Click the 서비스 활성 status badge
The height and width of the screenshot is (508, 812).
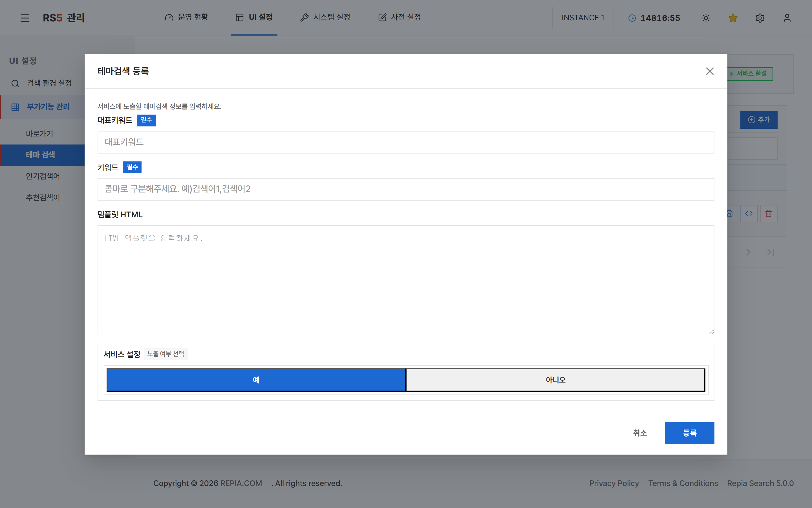[750, 74]
